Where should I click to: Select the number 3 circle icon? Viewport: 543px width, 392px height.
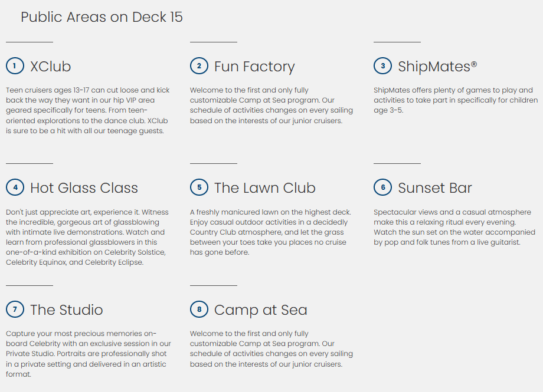click(382, 66)
